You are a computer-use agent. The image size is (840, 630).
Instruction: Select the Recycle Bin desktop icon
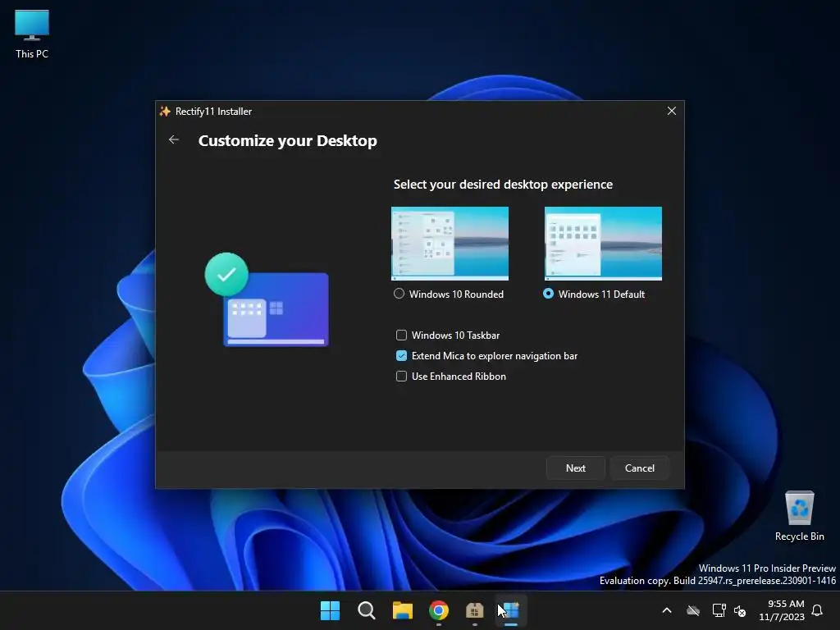coord(799,516)
